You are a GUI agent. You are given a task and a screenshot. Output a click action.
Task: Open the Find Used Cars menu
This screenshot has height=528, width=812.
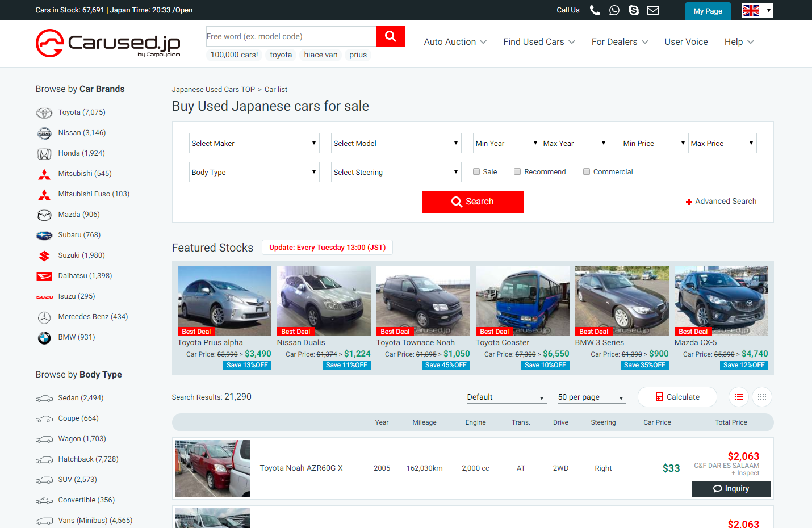coord(539,42)
